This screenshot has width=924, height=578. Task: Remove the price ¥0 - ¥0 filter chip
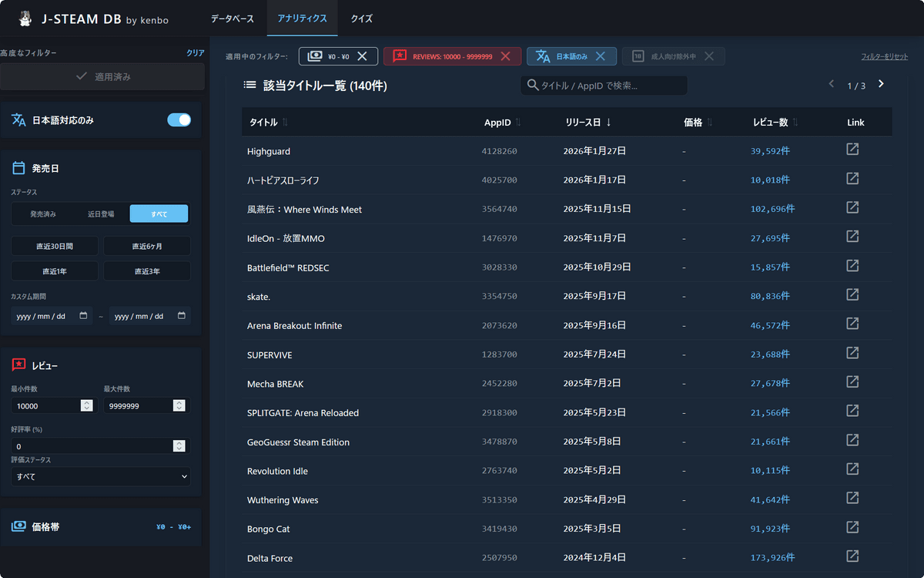(x=362, y=56)
